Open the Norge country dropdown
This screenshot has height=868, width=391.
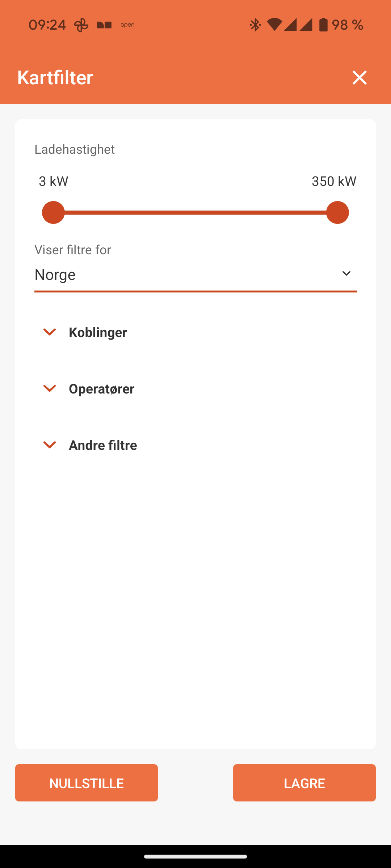pyautogui.click(x=188, y=275)
